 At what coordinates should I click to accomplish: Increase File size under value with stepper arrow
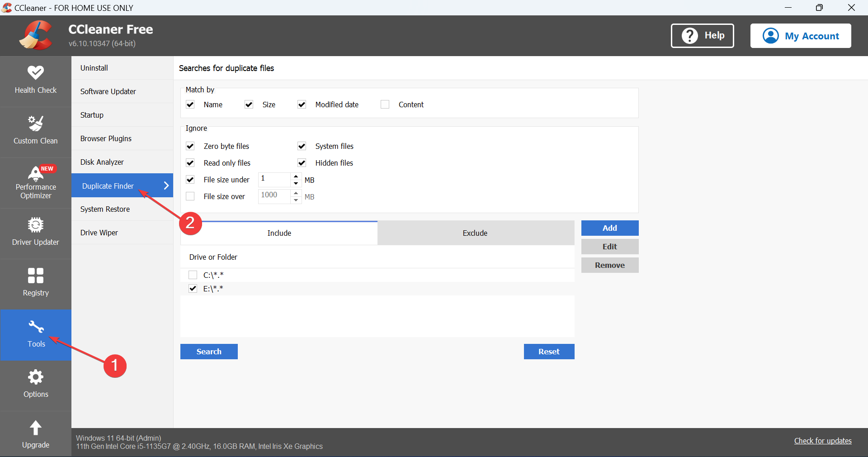click(296, 177)
